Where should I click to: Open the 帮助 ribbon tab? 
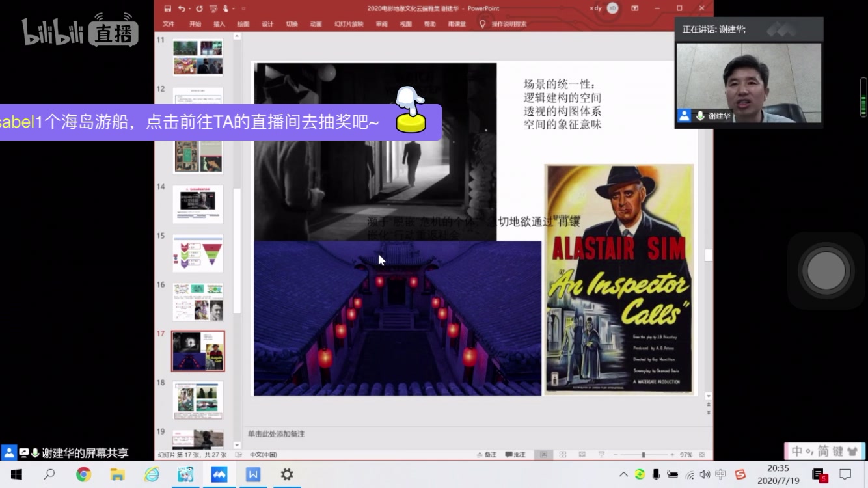click(x=429, y=24)
